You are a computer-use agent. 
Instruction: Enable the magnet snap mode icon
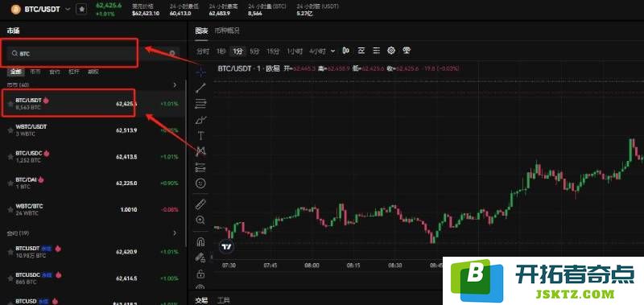[x=200, y=241]
